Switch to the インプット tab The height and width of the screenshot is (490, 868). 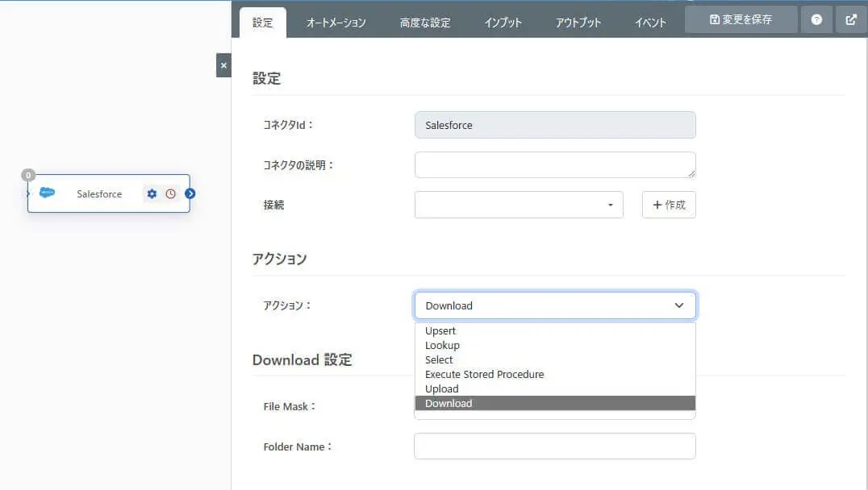tap(503, 23)
